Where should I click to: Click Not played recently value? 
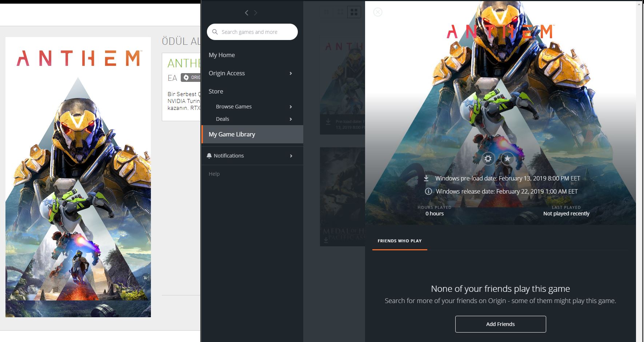pos(566,214)
